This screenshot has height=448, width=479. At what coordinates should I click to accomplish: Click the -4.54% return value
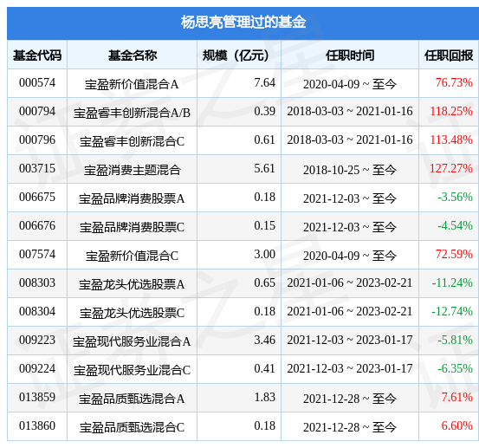pos(455,225)
